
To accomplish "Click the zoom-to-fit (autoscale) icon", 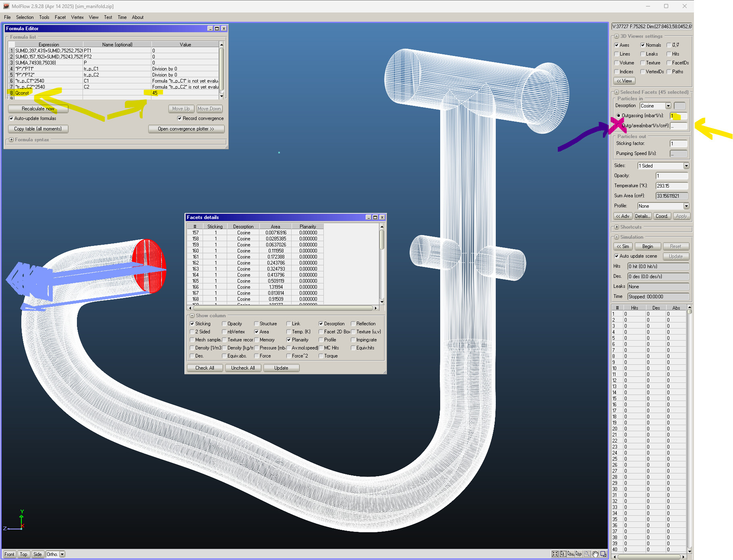I will pyautogui.click(x=555, y=554).
